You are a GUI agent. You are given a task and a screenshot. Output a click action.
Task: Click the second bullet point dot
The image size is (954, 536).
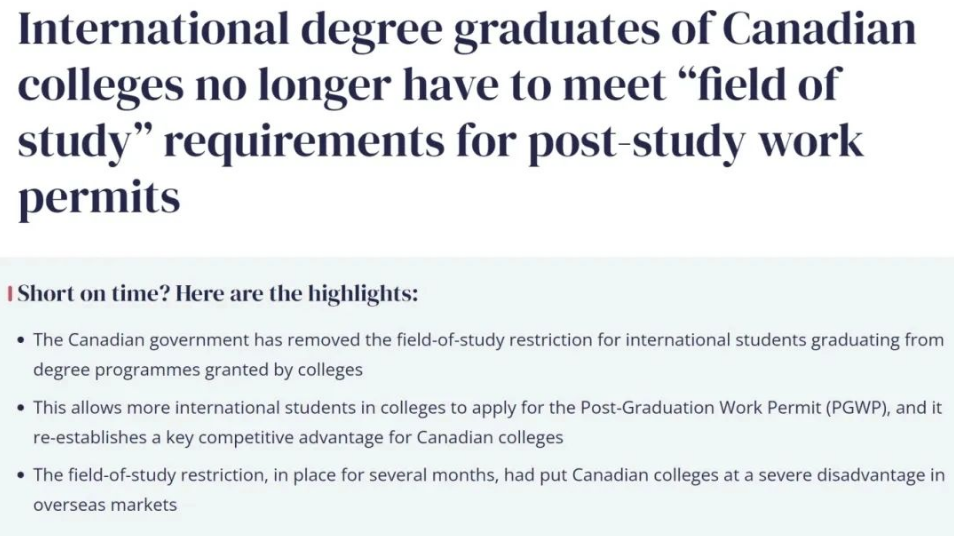click(21, 408)
